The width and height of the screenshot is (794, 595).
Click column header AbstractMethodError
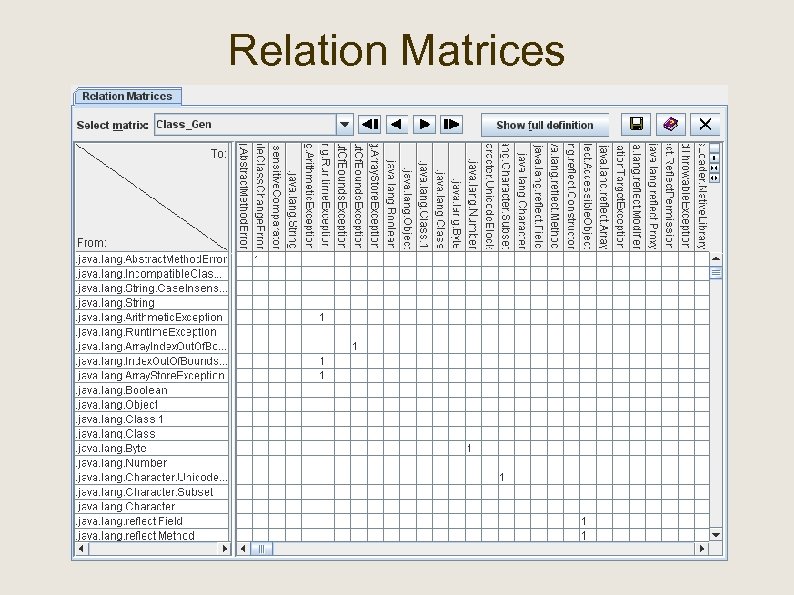[x=244, y=196]
